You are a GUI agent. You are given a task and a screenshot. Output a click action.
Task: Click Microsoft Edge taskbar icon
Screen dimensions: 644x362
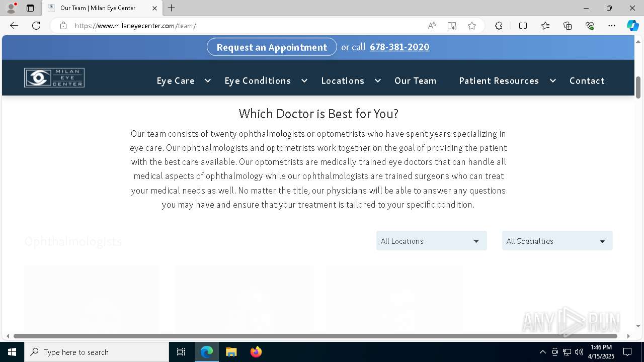coord(207,352)
